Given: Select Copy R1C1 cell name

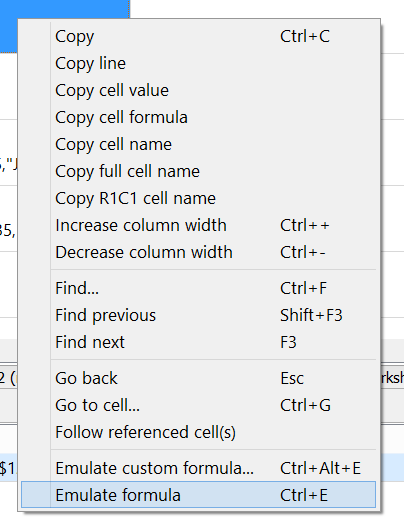Looking at the screenshot, I should 198,198.
